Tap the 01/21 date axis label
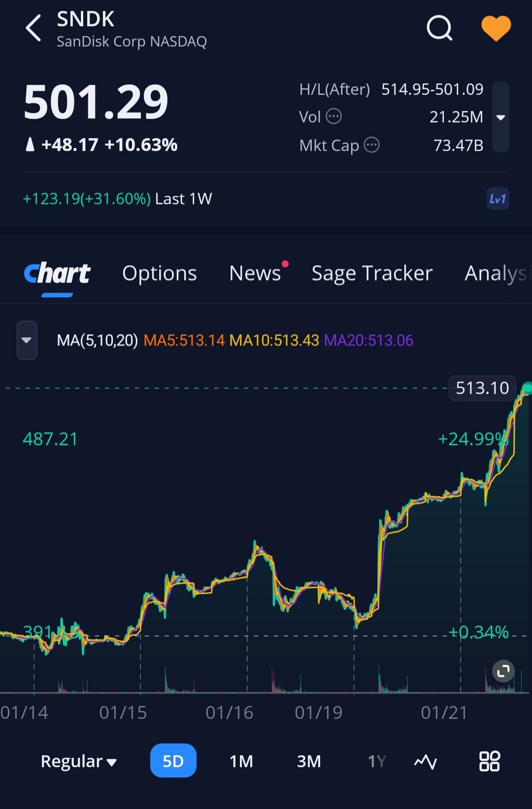The height and width of the screenshot is (809, 532). coord(444,712)
